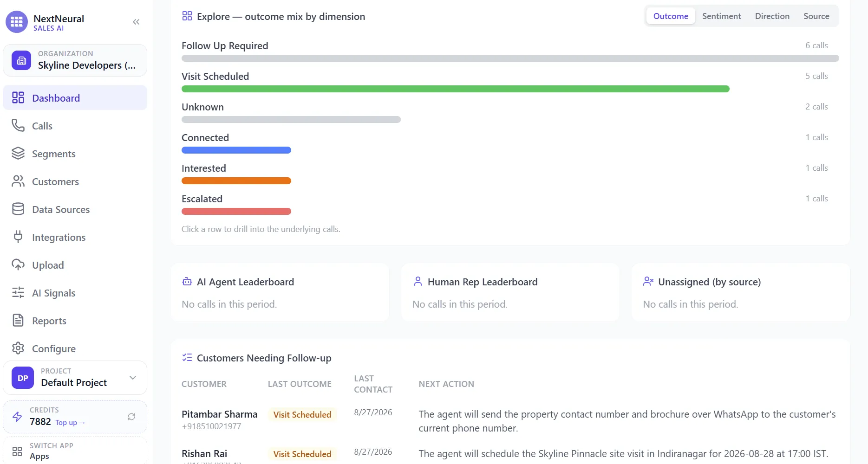
Task: Click the AI Agent Leaderboard robot icon
Action: pos(187,281)
